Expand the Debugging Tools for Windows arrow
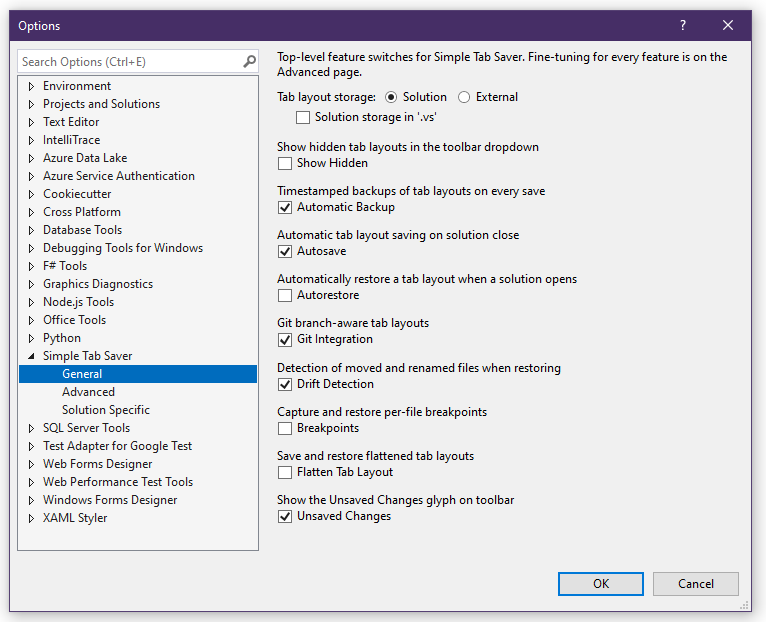766x622 pixels. pyautogui.click(x=31, y=248)
